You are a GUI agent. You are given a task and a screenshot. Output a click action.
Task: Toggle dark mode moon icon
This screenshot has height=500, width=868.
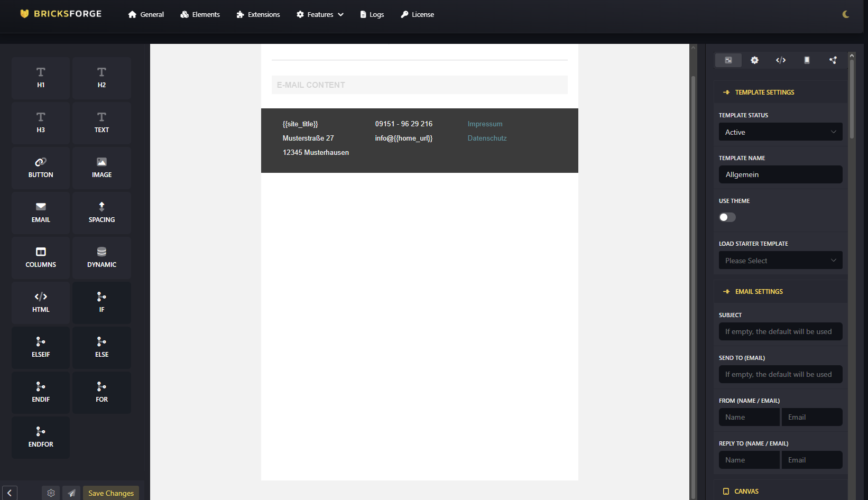(x=846, y=14)
